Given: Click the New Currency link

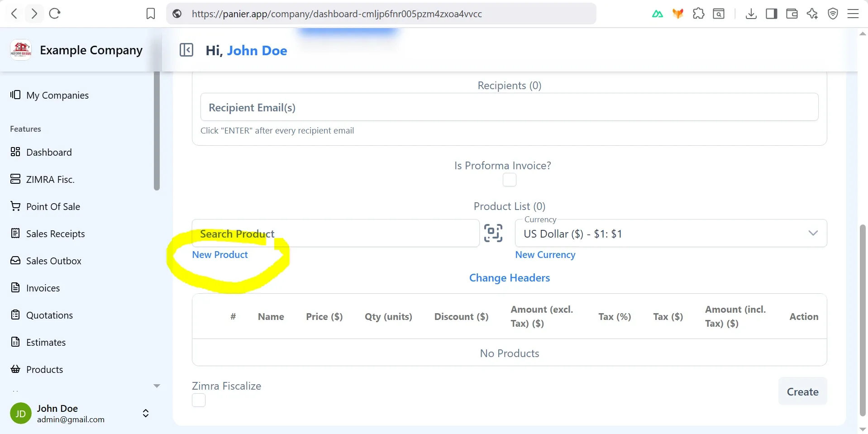Looking at the screenshot, I should coord(545,255).
